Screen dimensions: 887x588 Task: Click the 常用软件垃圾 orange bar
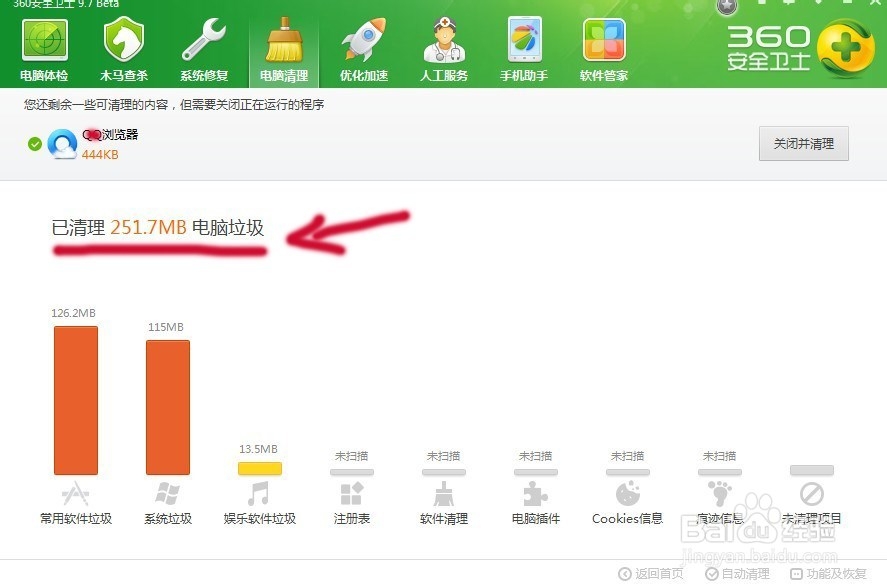pos(76,400)
